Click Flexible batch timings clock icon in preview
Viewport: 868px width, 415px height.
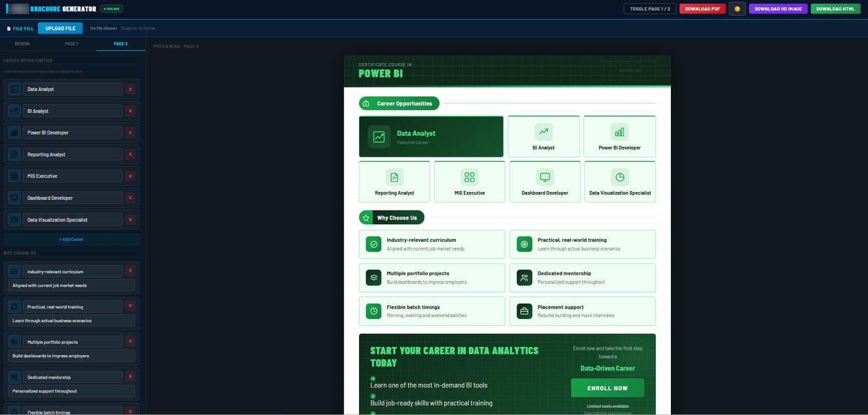click(373, 311)
